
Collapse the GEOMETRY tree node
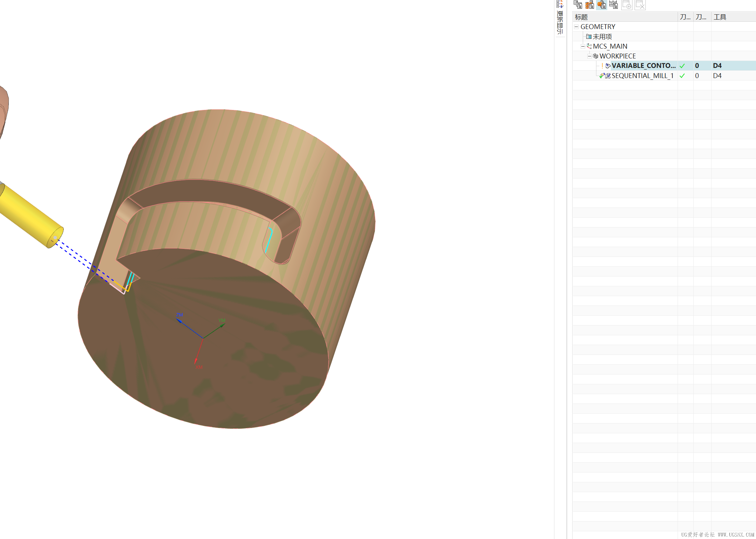[576, 27]
